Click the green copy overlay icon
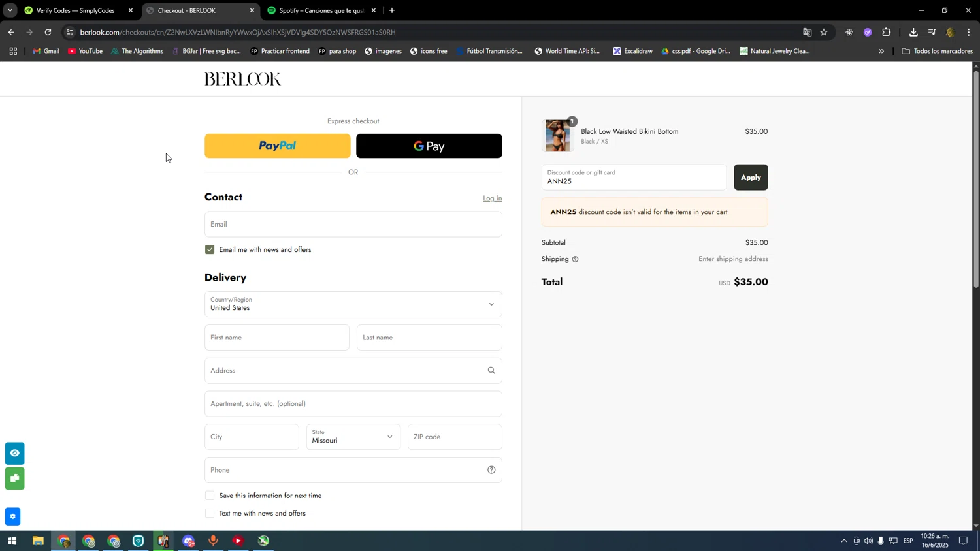Screen dimensions: 980x551 (x=14, y=479)
